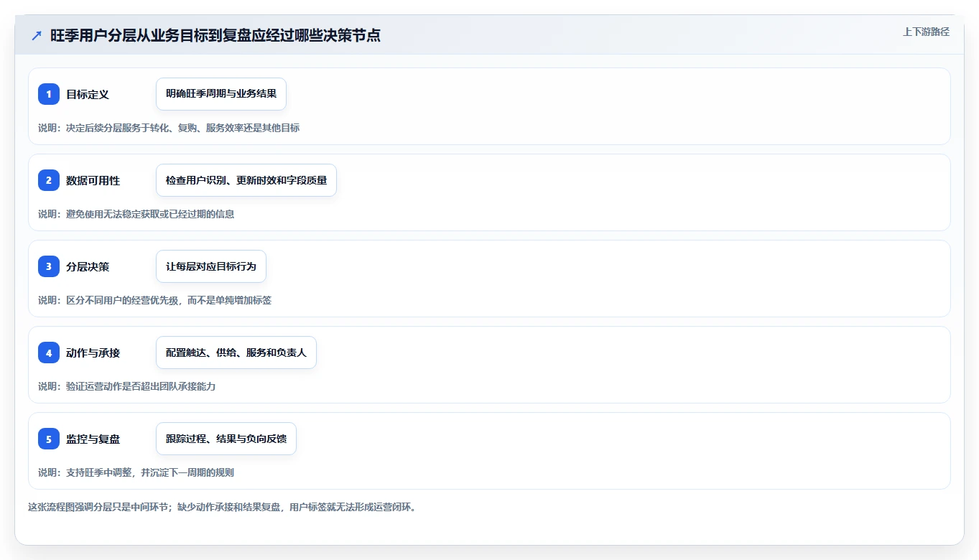Click the 检查用户识别、更新时效和字段质量 chip

tap(246, 180)
